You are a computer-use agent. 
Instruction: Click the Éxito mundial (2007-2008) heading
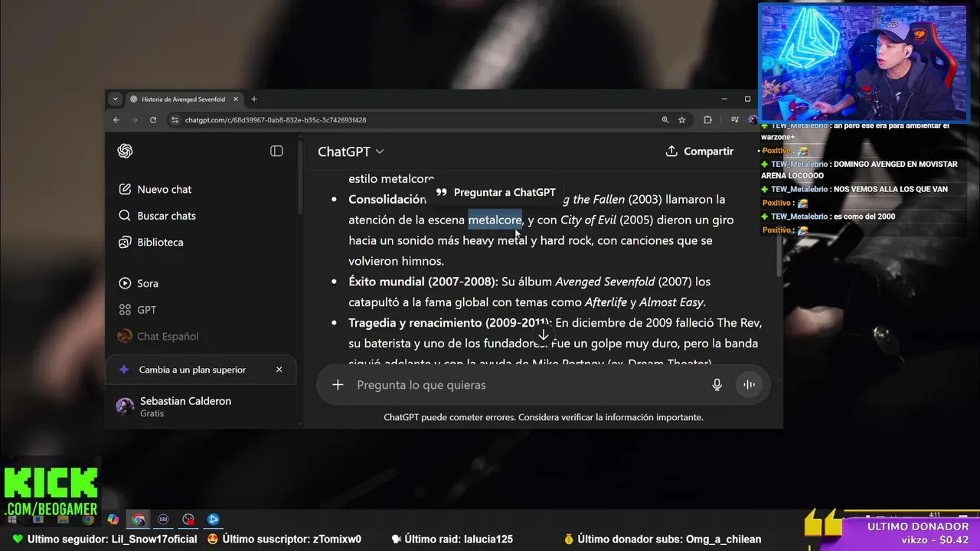[x=423, y=282]
